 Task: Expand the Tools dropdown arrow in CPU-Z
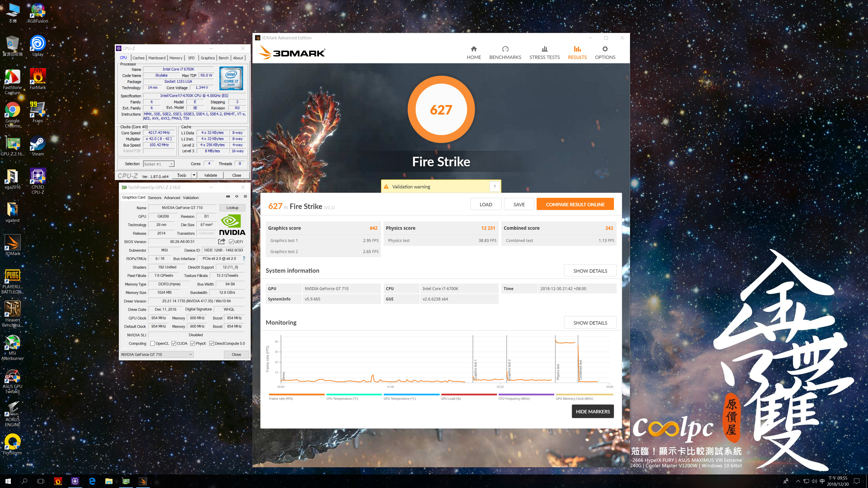[x=194, y=175]
